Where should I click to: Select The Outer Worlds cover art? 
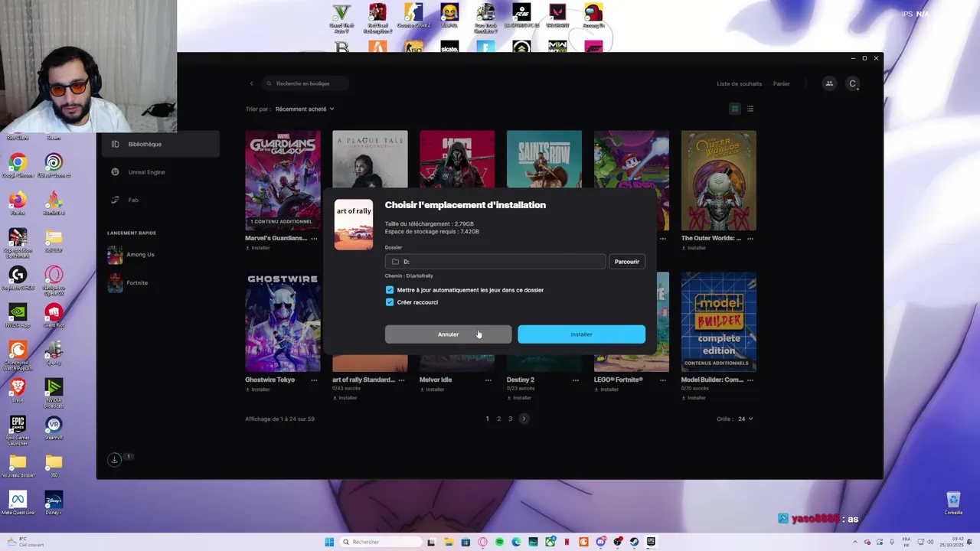(718, 181)
